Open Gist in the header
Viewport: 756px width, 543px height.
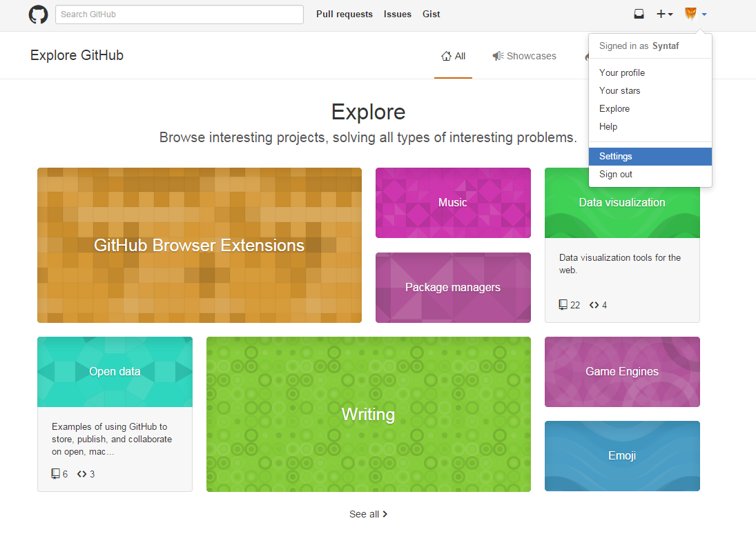431,14
